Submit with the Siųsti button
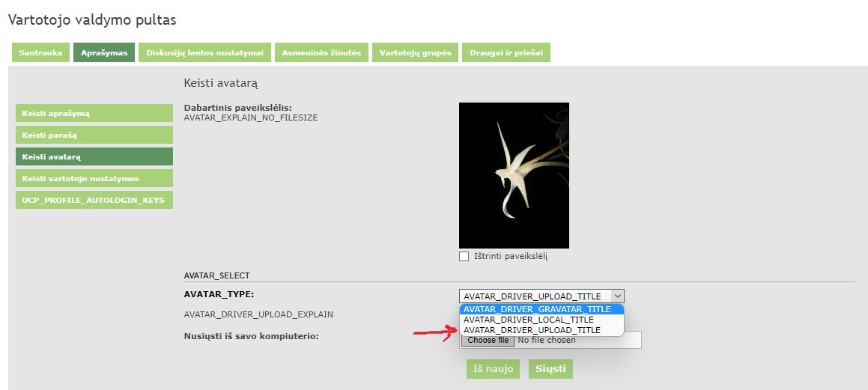 (x=550, y=368)
